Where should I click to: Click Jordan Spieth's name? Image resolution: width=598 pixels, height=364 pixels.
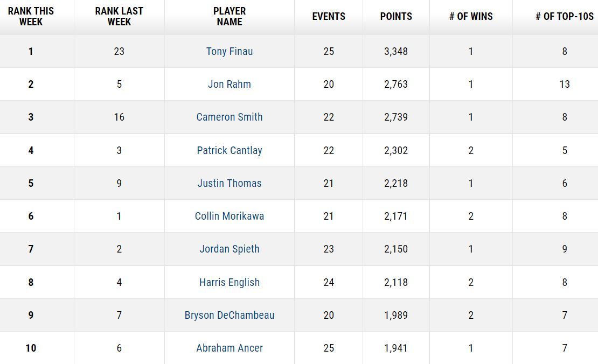pyautogui.click(x=230, y=249)
